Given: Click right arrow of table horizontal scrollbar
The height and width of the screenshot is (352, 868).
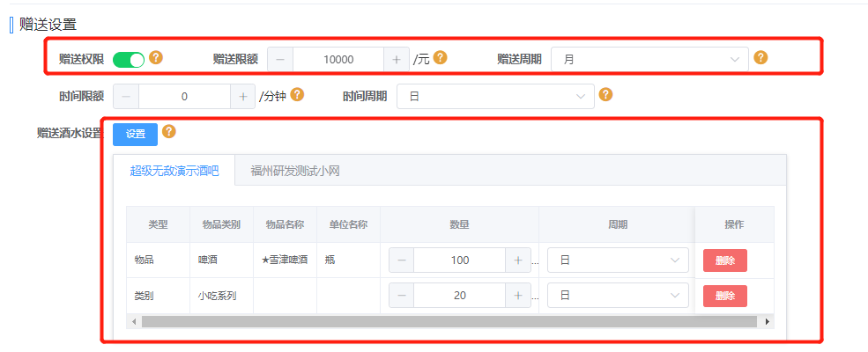Looking at the screenshot, I should [768, 321].
